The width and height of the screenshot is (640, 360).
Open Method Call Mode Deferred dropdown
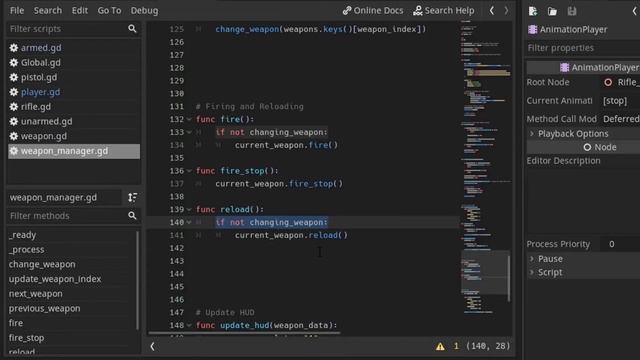click(621, 119)
